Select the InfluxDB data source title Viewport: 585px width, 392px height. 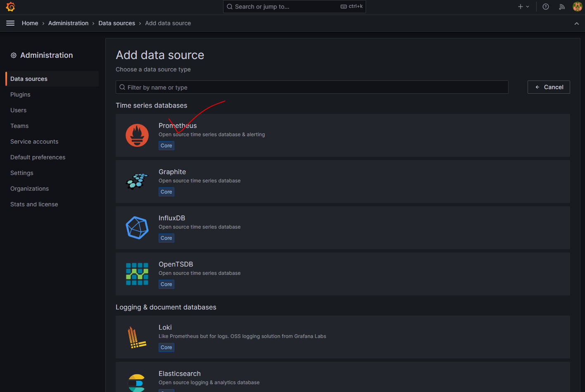(172, 218)
